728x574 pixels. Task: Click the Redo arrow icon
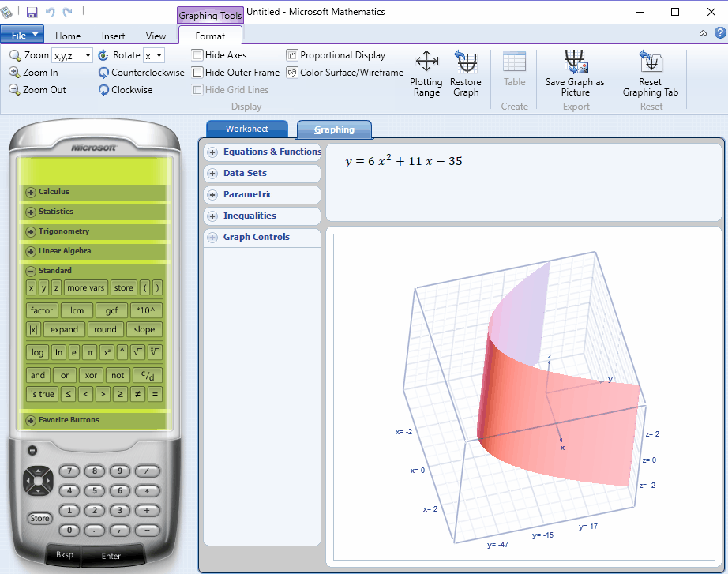click(68, 12)
